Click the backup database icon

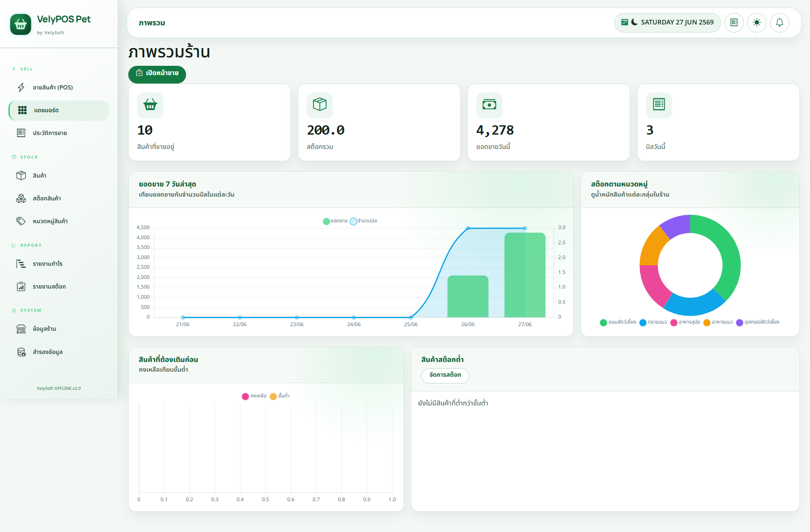[21, 352]
